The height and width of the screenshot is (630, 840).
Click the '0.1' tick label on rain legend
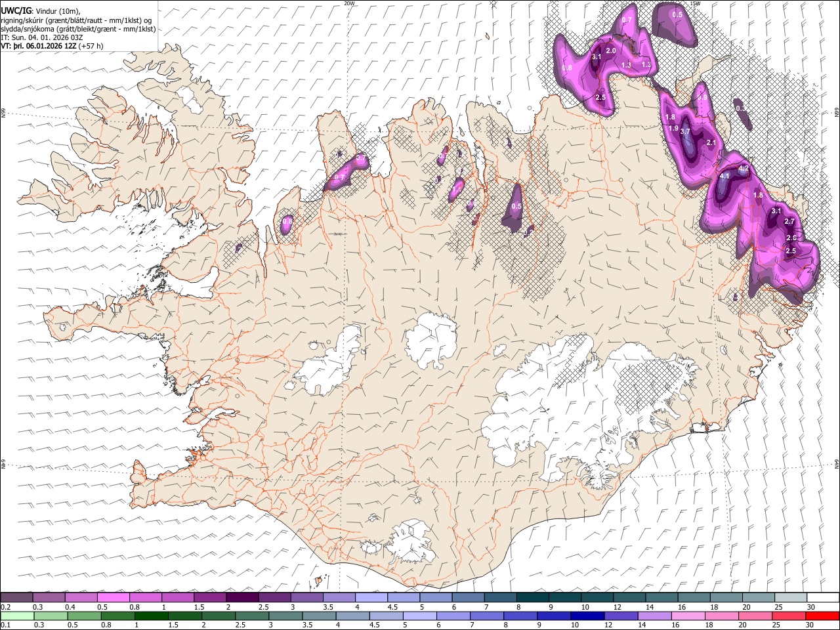(x=5, y=625)
